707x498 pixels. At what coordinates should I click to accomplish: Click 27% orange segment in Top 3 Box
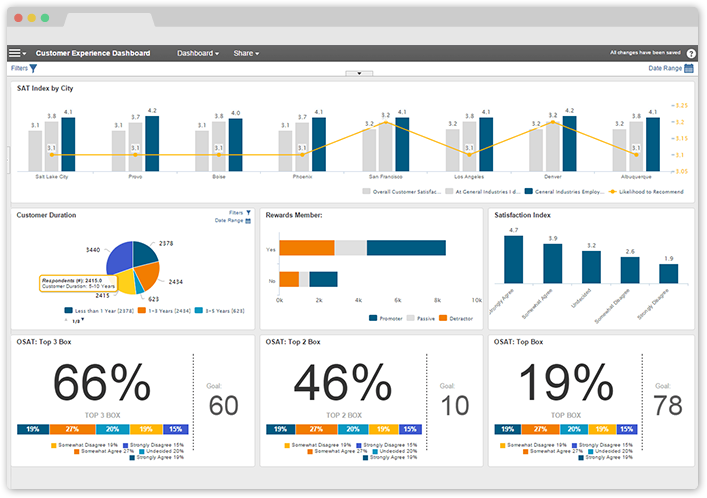pyautogui.click(x=72, y=429)
